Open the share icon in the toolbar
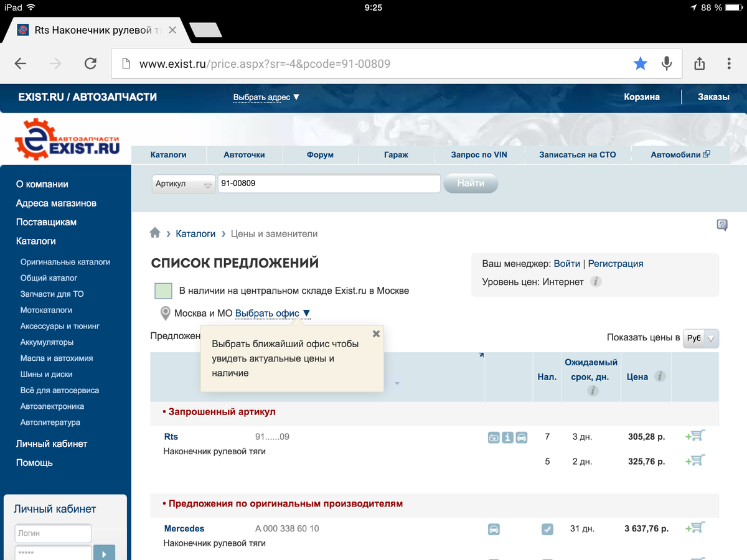The width and height of the screenshot is (747, 560). [x=699, y=63]
